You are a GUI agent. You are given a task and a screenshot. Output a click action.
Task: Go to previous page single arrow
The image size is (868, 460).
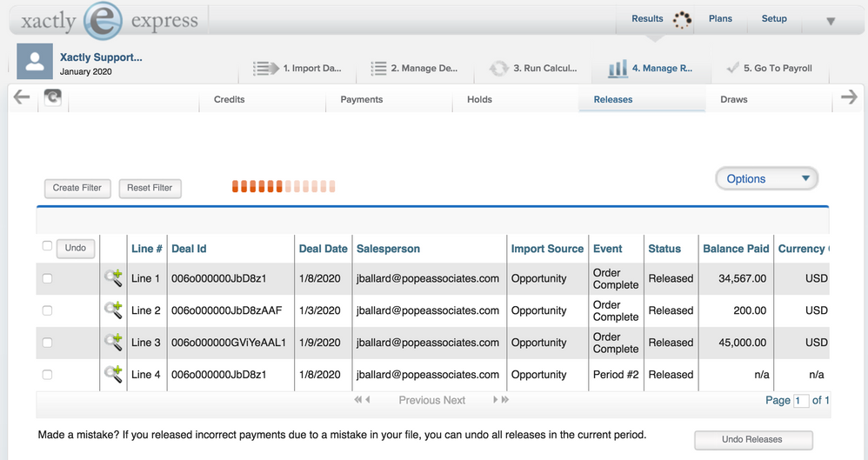point(368,400)
